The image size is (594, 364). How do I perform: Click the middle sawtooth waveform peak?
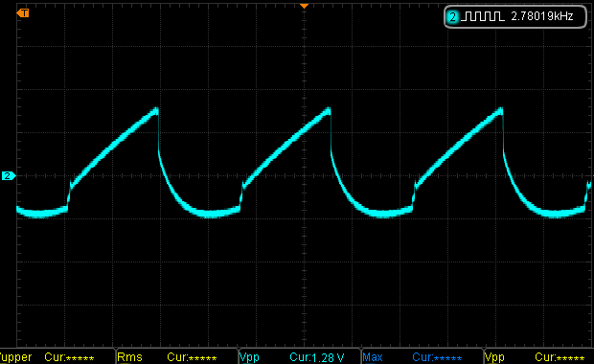point(328,110)
